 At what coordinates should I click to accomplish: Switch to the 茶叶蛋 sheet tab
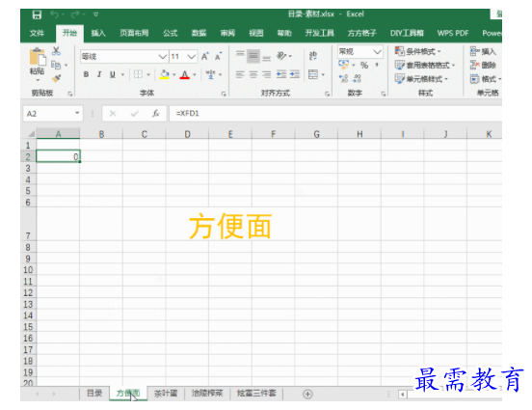(x=166, y=394)
